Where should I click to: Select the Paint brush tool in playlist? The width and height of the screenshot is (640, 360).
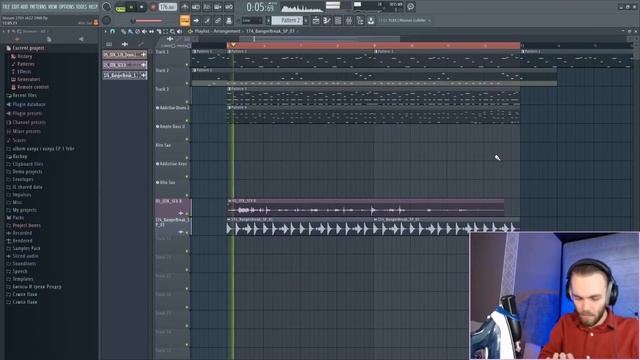click(x=130, y=31)
